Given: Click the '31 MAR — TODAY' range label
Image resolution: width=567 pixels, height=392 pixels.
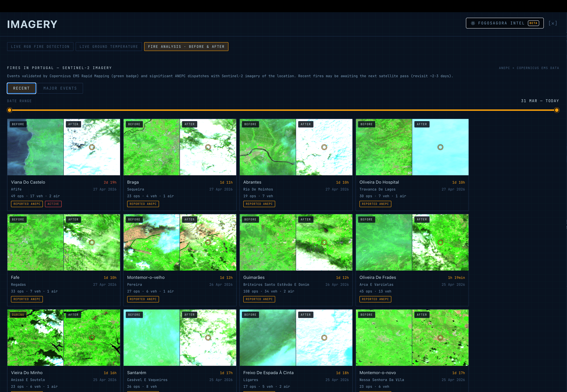Looking at the screenshot, I should (x=540, y=101).
